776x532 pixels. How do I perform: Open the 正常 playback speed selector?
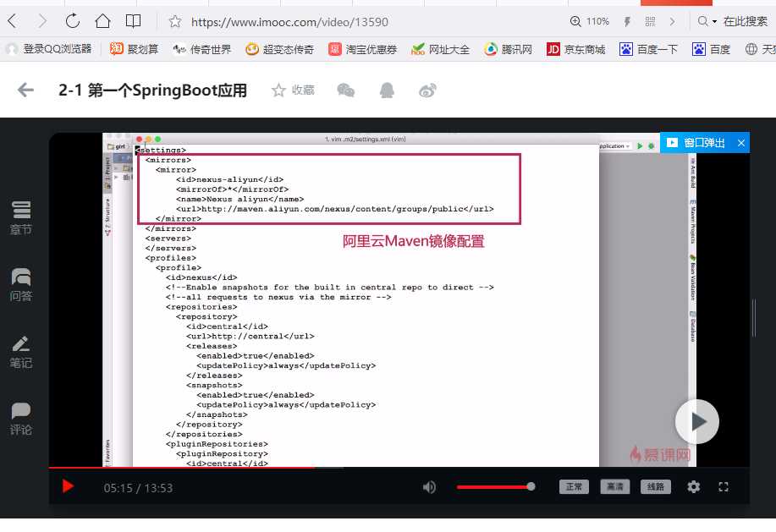(574, 486)
